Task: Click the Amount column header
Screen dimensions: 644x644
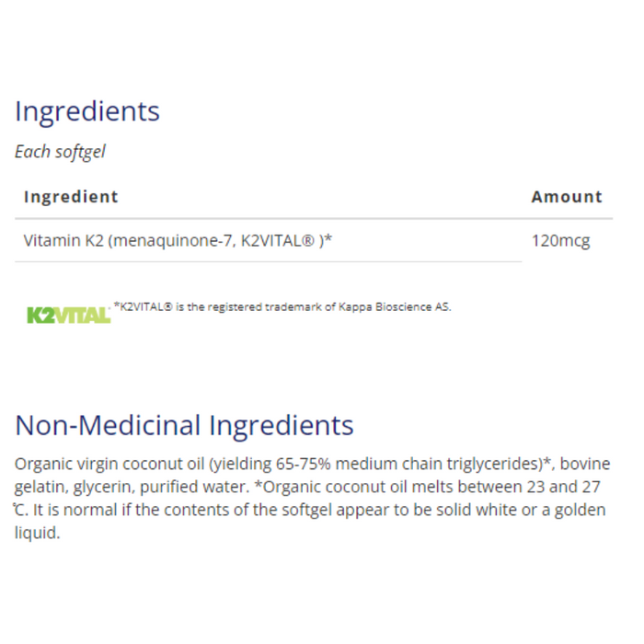Action: click(567, 196)
